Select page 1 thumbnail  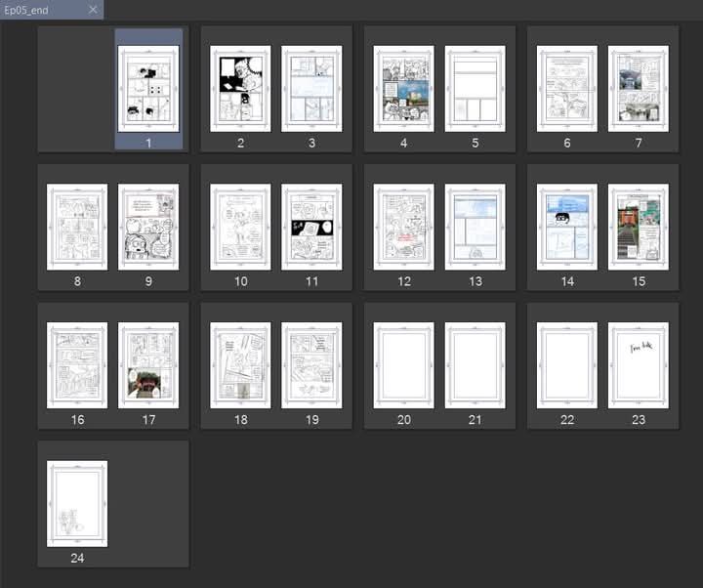point(148,89)
